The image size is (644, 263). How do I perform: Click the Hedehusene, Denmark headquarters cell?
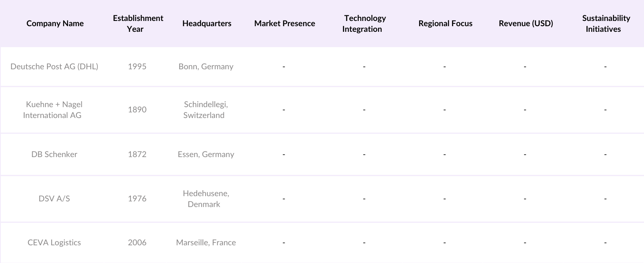pyautogui.click(x=205, y=199)
